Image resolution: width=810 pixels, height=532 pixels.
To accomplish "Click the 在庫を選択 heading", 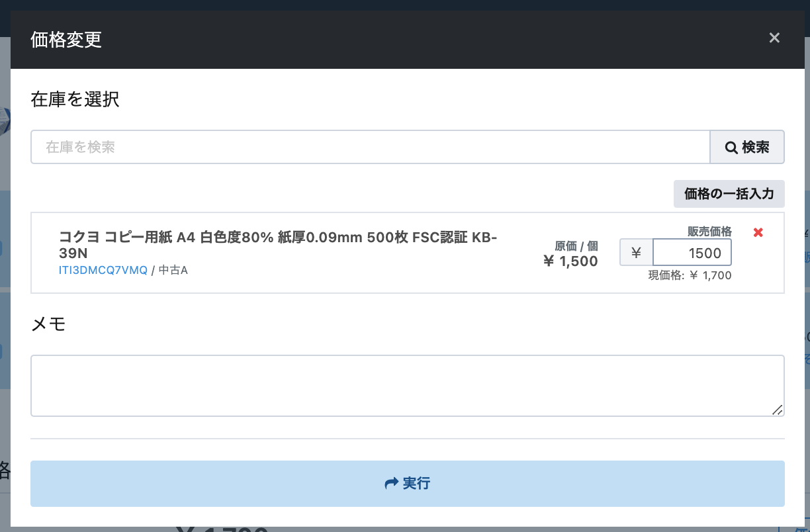I will pos(75,100).
